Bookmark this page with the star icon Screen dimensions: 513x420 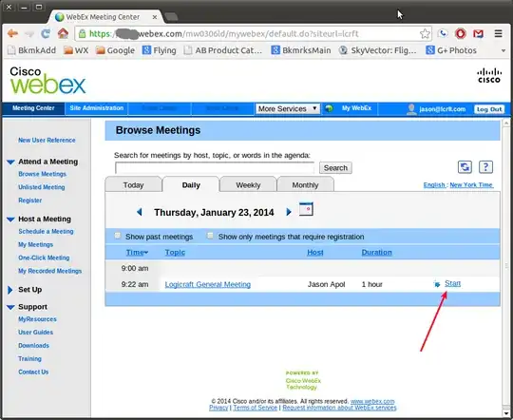click(x=425, y=33)
